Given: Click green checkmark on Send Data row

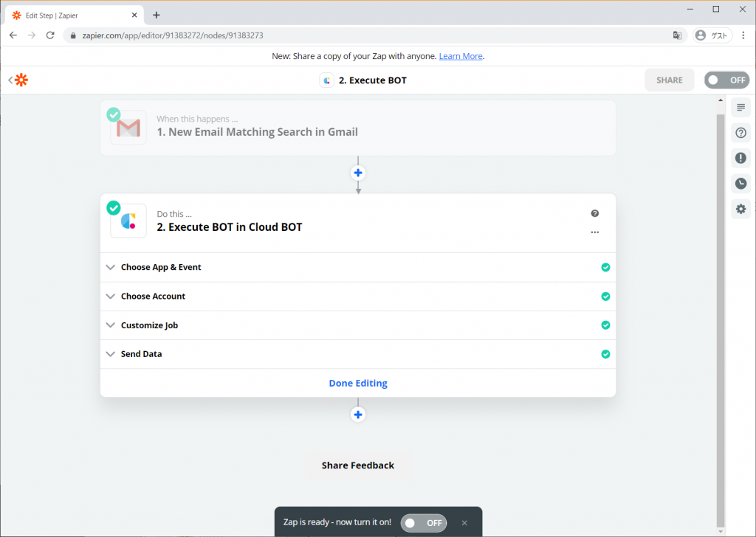Looking at the screenshot, I should tap(605, 354).
